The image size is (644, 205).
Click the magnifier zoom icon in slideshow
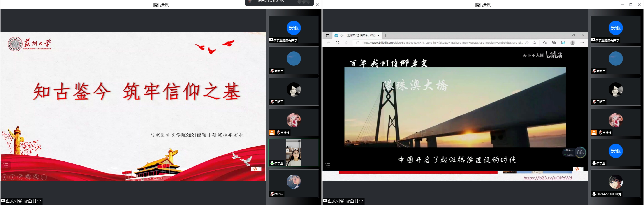[x=36, y=177]
